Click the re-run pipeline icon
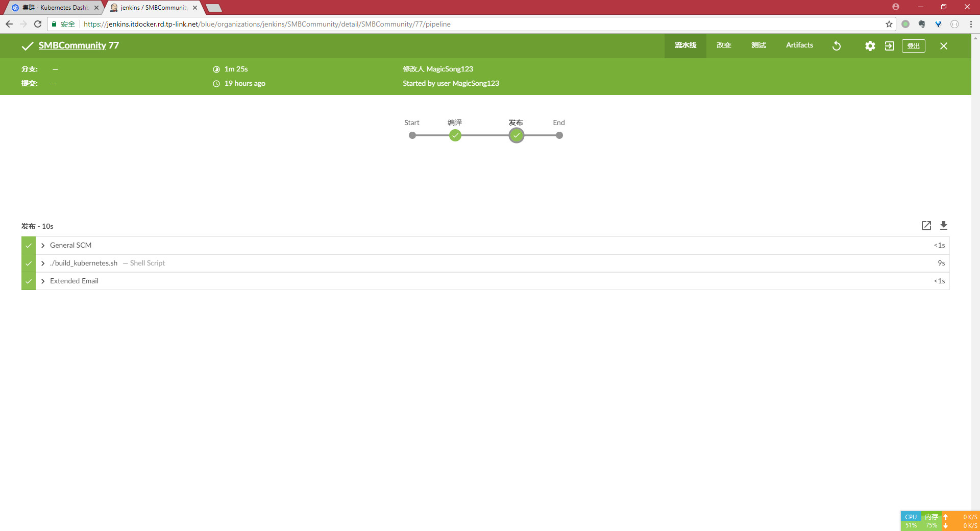Image resolution: width=980 pixels, height=531 pixels. [x=837, y=46]
